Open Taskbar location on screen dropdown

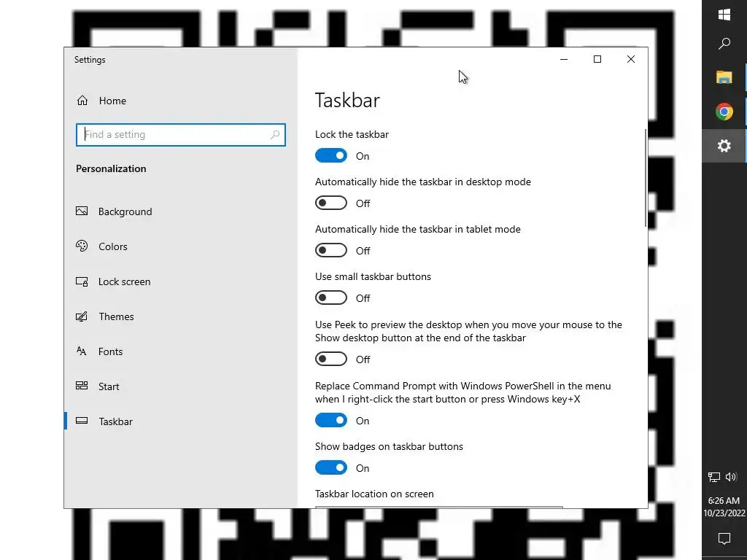pos(438,507)
